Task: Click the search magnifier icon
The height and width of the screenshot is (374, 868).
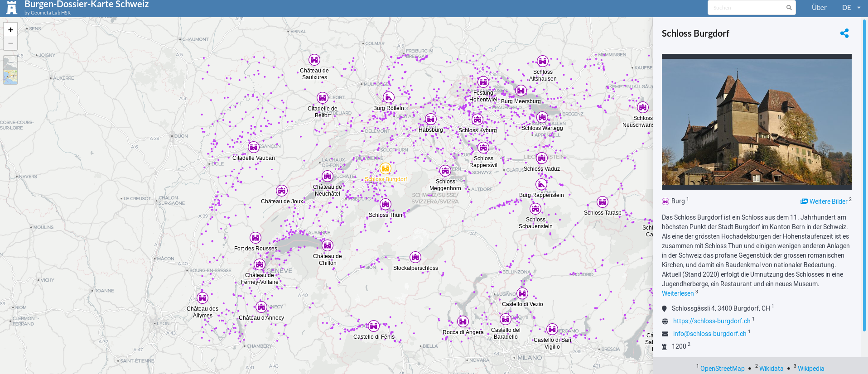Action: [x=789, y=8]
